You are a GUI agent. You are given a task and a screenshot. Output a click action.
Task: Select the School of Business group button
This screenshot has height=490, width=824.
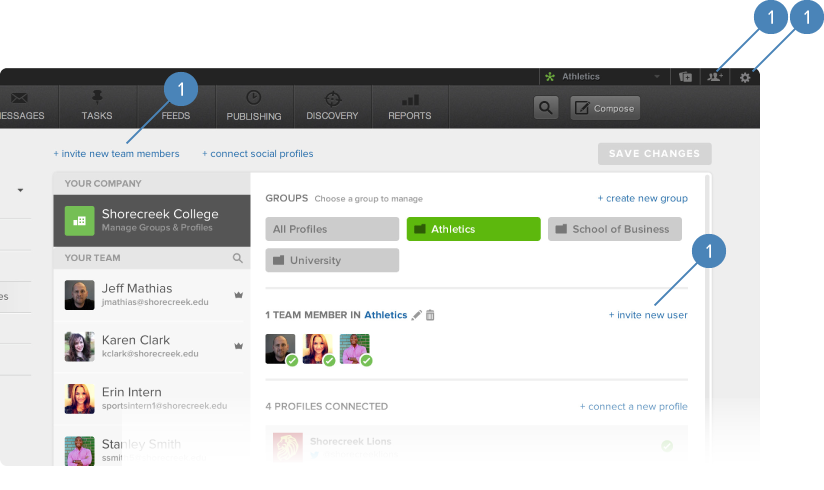click(615, 229)
